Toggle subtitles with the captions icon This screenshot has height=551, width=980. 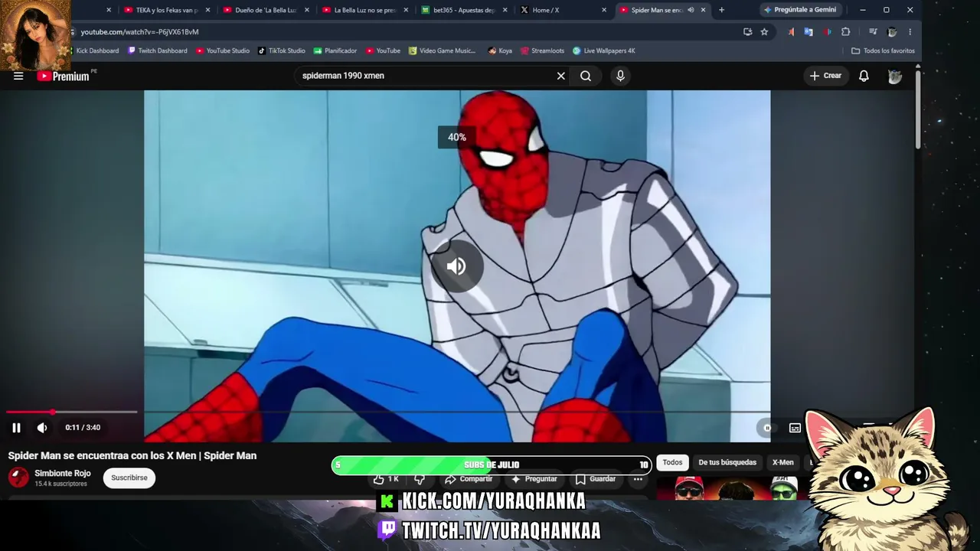[795, 428]
